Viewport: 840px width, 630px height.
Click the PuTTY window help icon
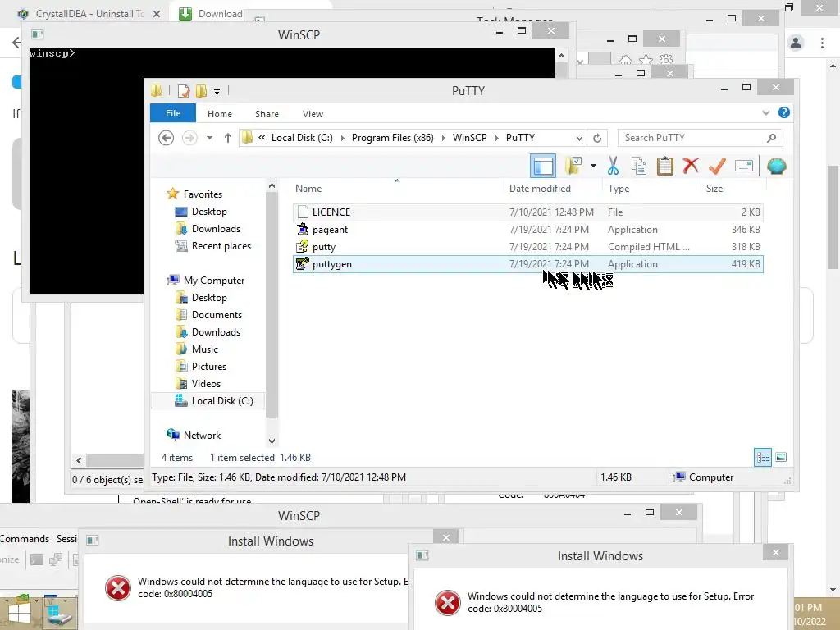(x=783, y=112)
